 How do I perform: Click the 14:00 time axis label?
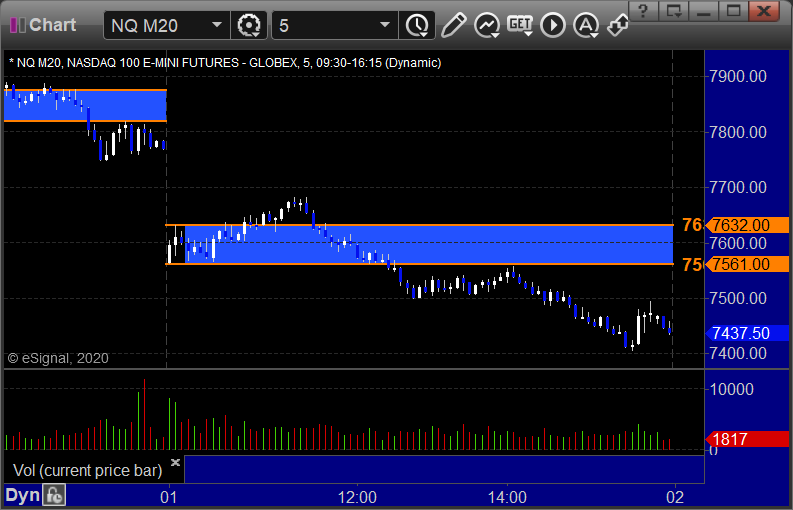coord(507,497)
